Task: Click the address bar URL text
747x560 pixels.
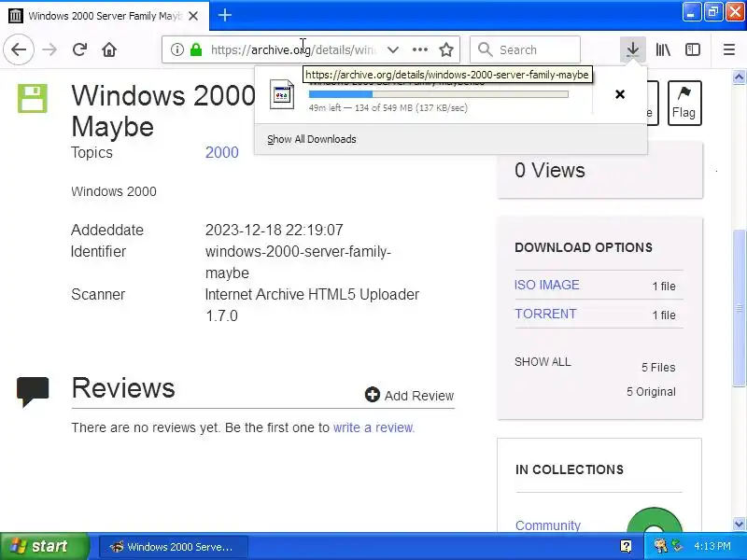Action: [293, 49]
